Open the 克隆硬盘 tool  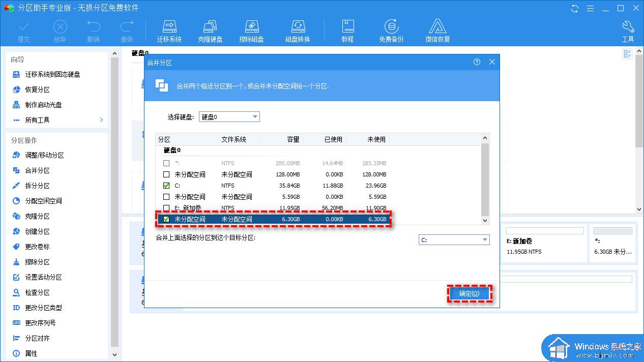210,31
